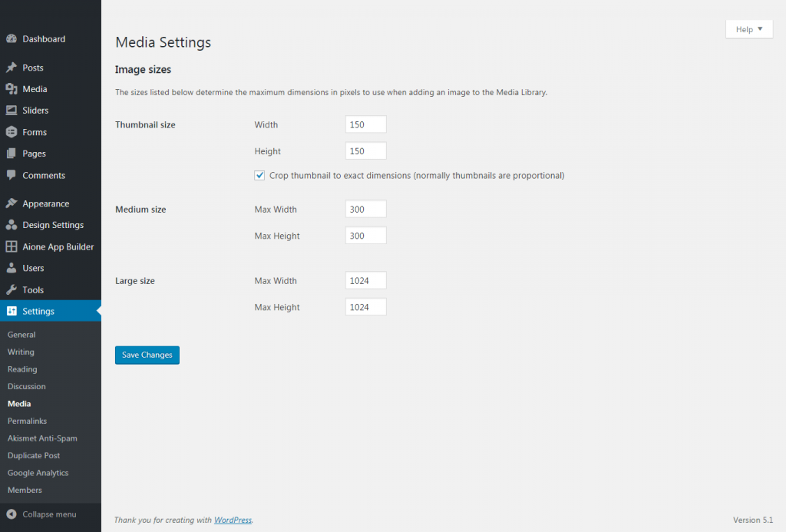Focus the Medium size Max Width field

coord(366,209)
